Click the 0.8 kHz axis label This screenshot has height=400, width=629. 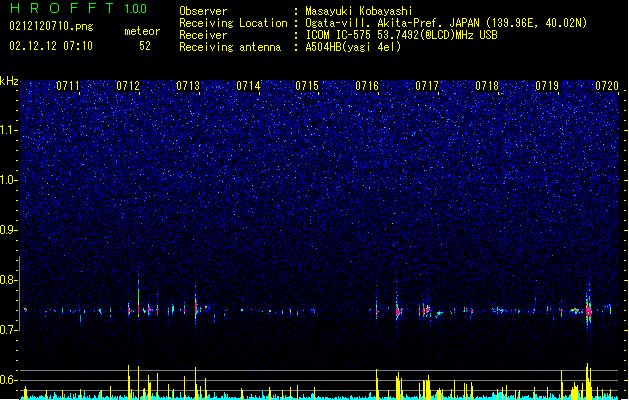click(9, 280)
